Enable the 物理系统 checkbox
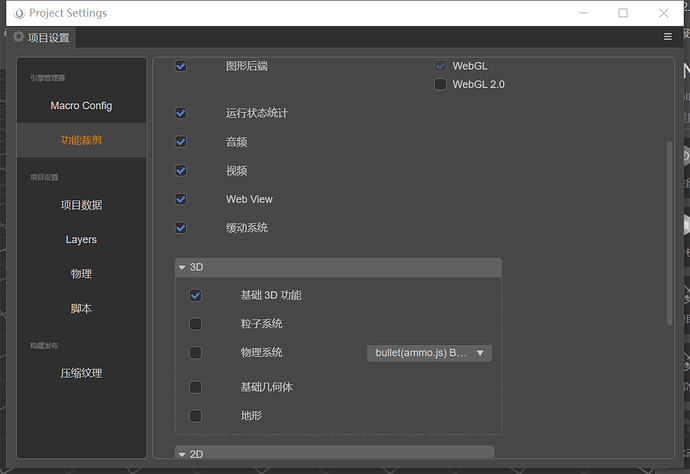The width and height of the screenshot is (690, 474). [195, 353]
